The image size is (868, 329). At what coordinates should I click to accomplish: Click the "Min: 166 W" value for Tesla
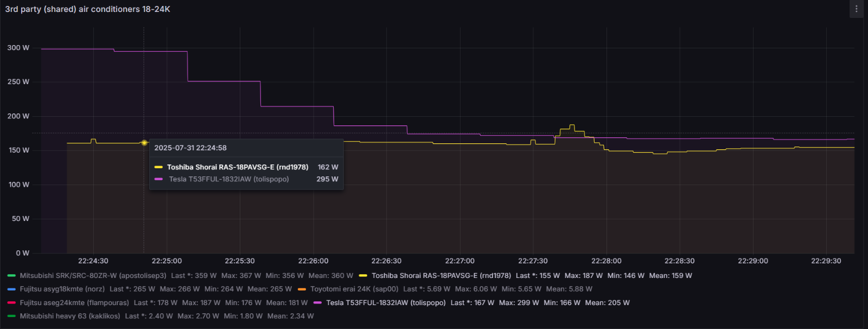tap(562, 303)
